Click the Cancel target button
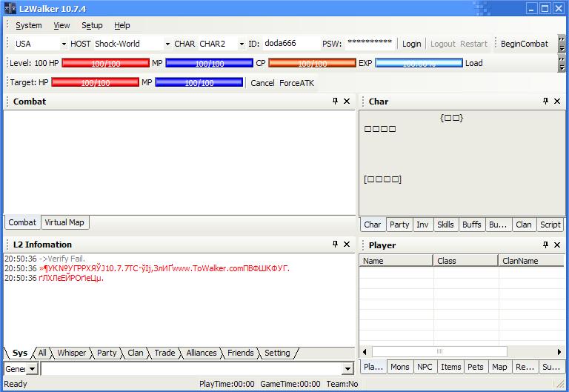This screenshot has height=392, width=569. click(x=262, y=83)
